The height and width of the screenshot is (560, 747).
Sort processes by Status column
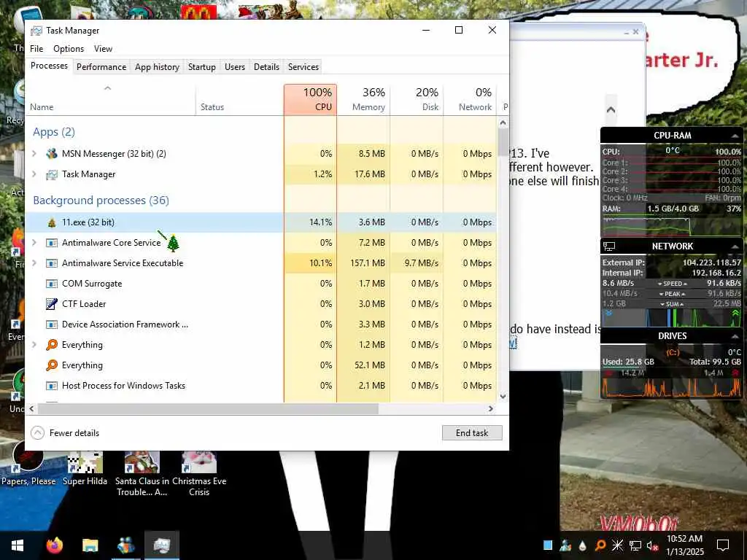tap(239, 99)
